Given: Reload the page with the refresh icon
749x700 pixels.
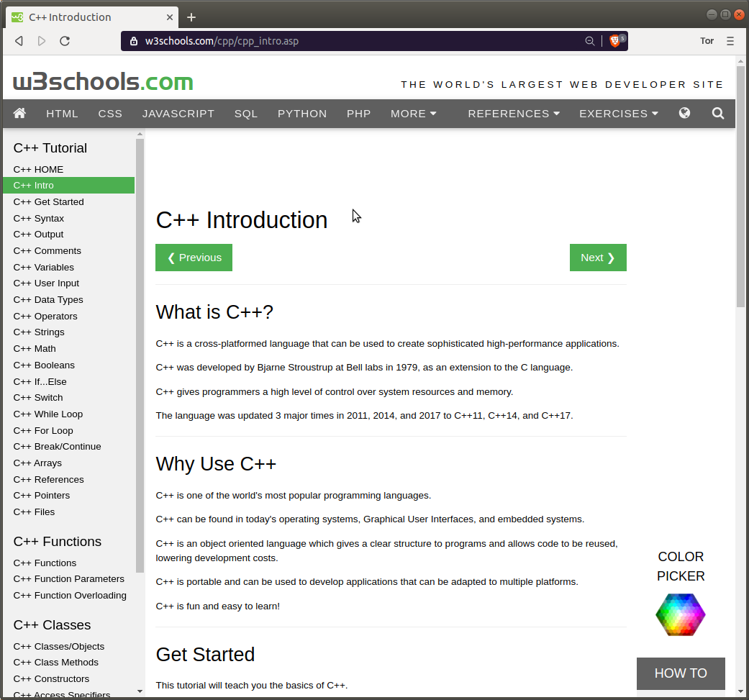Looking at the screenshot, I should (65, 41).
